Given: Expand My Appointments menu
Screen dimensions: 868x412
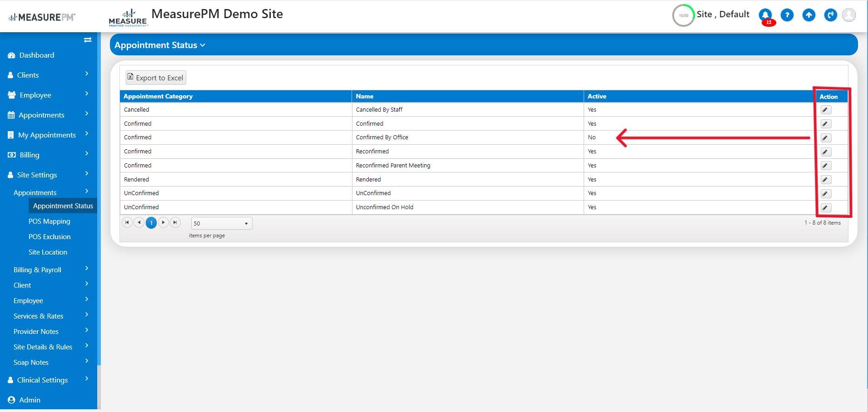Looking at the screenshot, I should [49, 135].
